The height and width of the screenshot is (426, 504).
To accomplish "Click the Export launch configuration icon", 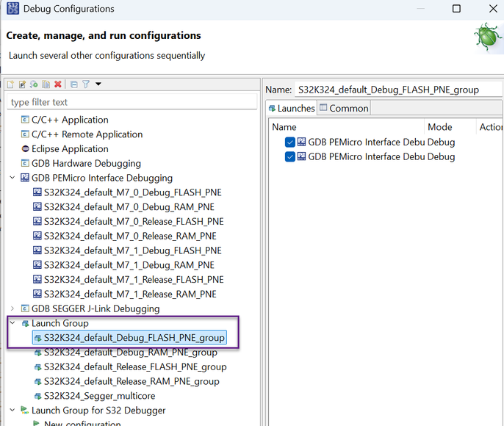I will click(34, 84).
